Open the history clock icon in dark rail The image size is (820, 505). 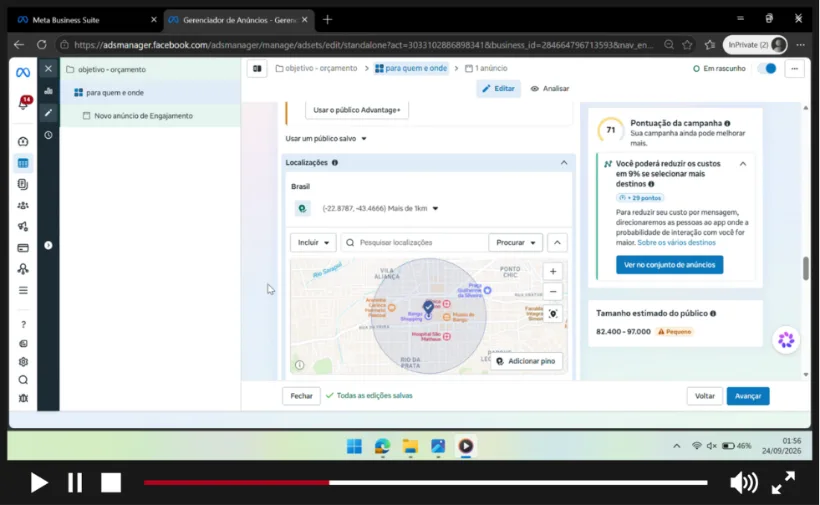pyautogui.click(x=48, y=135)
